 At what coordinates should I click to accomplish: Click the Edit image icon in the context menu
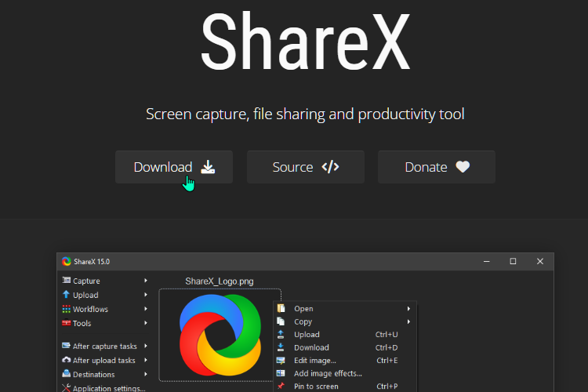click(281, 361)
